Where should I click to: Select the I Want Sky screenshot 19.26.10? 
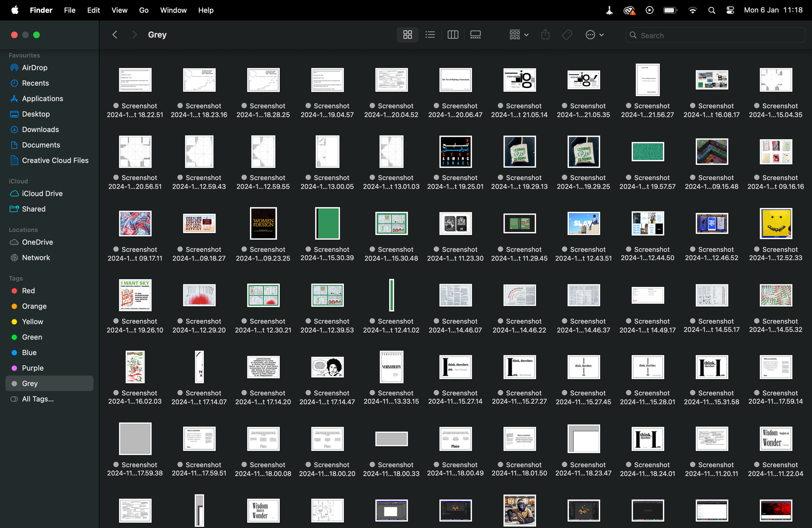(x=135, y=295)
